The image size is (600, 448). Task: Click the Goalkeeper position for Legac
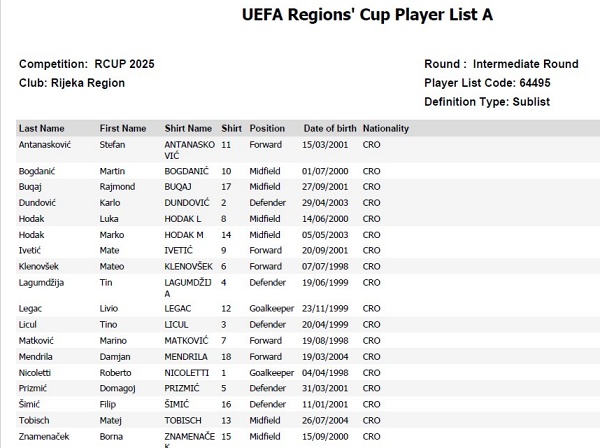click(271, 309)
